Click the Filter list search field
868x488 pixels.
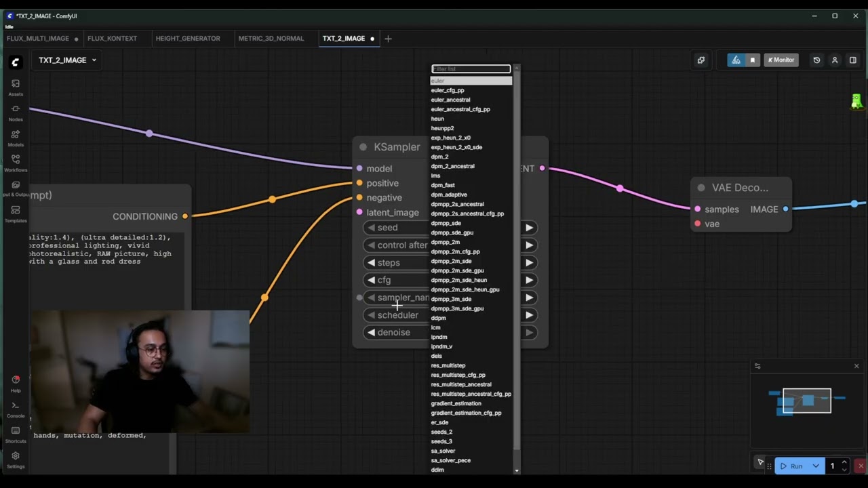tap(471, 68)
